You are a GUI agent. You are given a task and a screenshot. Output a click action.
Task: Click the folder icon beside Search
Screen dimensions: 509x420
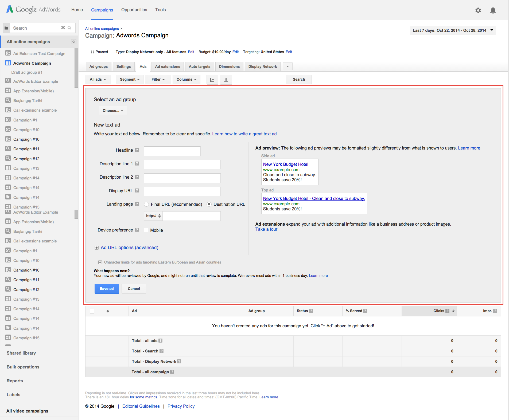pyautogui.click(x=6, y=28)
